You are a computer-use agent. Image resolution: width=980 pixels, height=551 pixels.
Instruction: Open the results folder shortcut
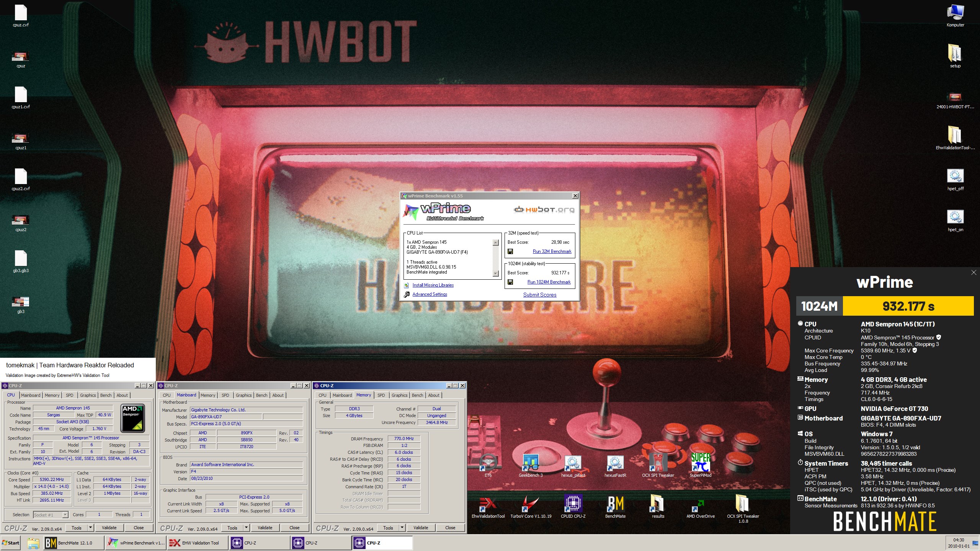(658, 507)
